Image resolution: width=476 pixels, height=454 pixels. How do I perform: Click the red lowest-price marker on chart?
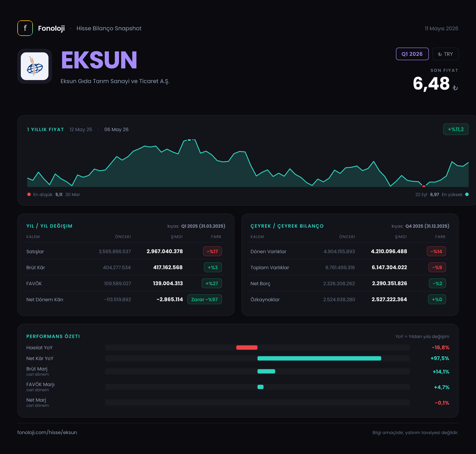pyautogui.click(x=424, y=186)
